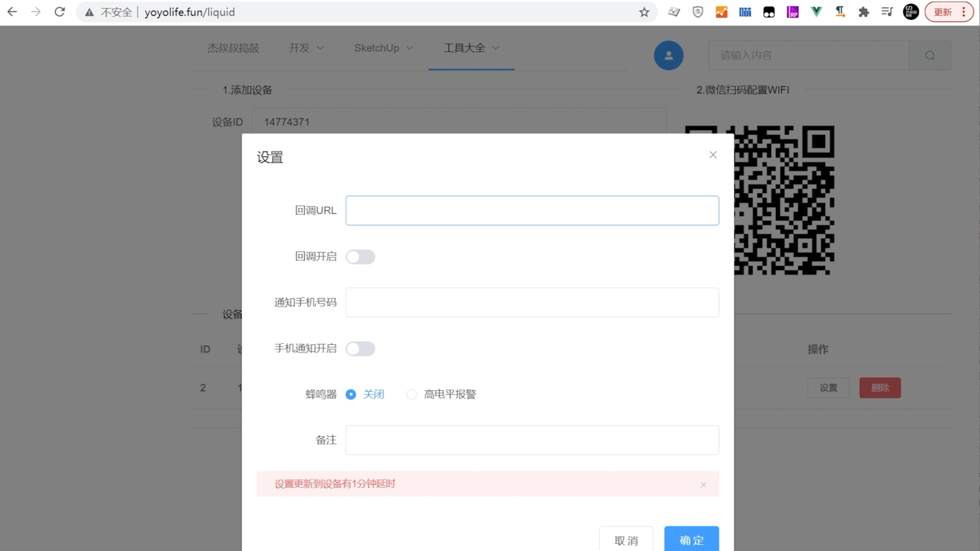Select the 关闭 buzzer radio option

(351, 394)
